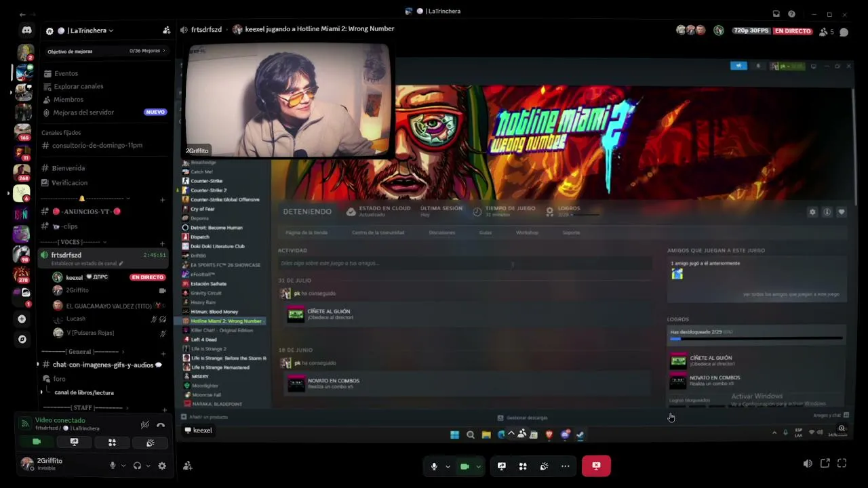Open Windows taskbar search icon in stream
Screen dimensions: 868x488
(x=471, y=435)
